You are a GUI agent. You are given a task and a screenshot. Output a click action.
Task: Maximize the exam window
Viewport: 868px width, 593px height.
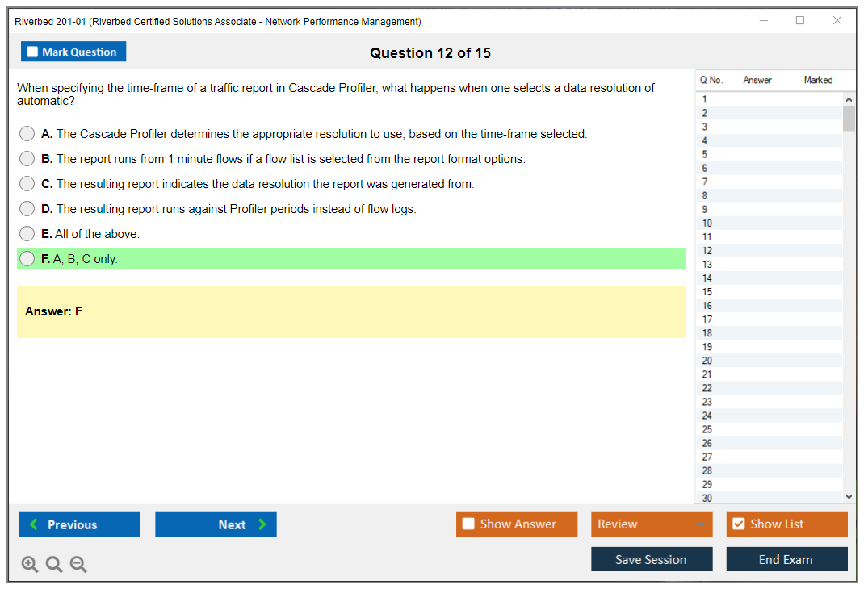[x=800, y=21]
